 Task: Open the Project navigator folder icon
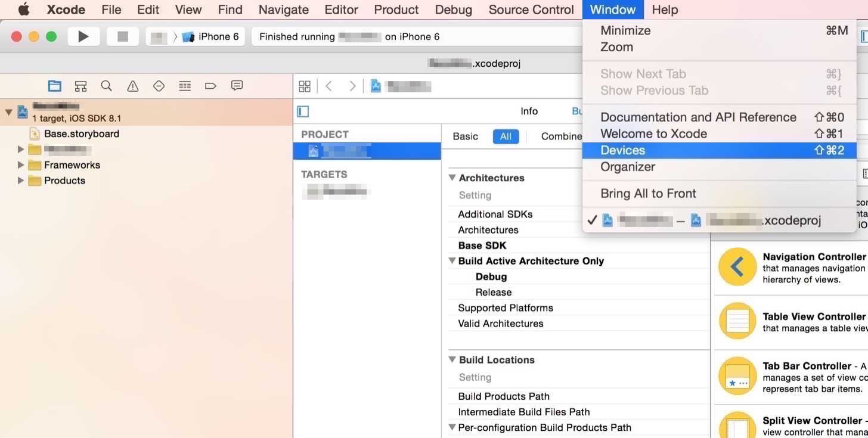[x=55, y=86]
